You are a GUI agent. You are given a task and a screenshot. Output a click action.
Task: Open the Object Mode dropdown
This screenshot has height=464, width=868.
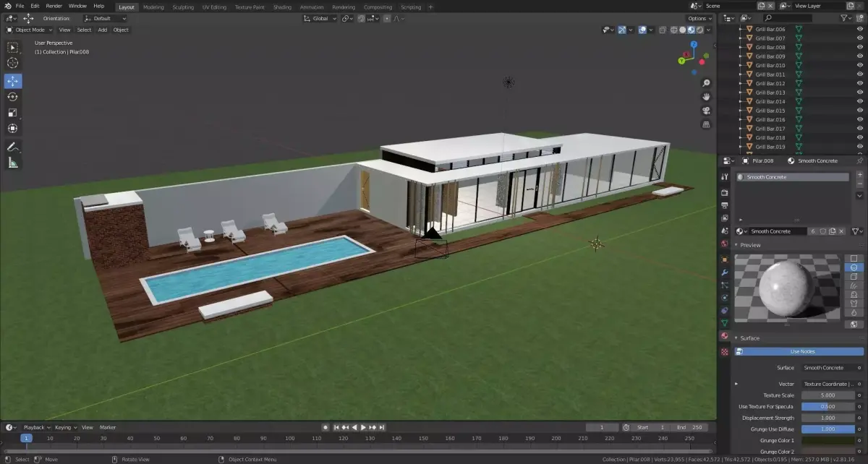[x=30, y=30]
